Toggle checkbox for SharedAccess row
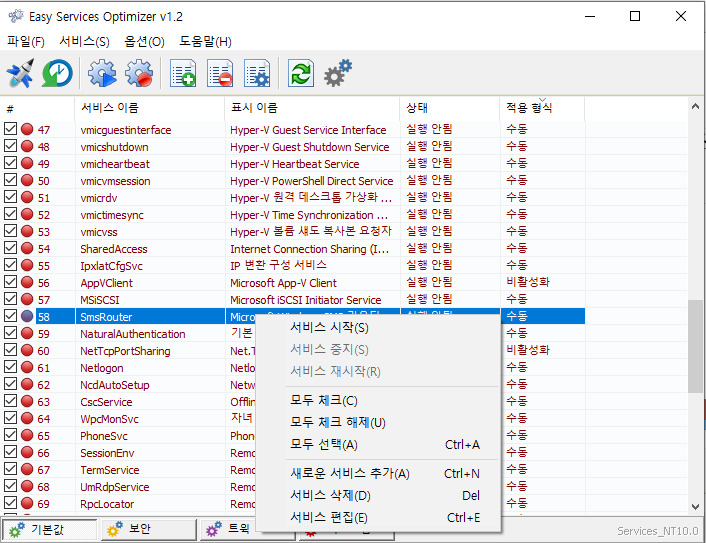 pos(10,248)
